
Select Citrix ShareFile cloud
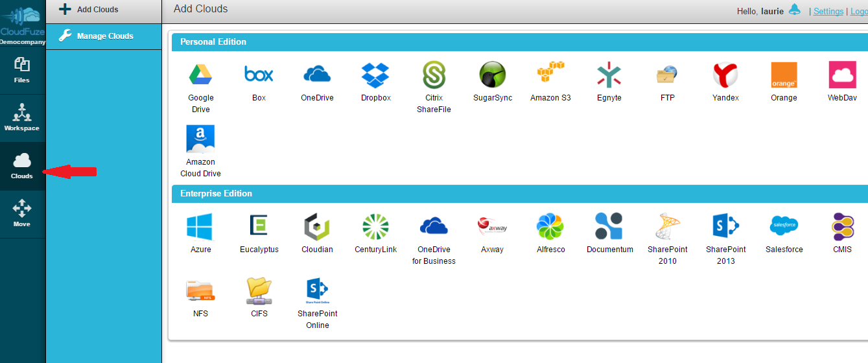[x=434, y=75]
